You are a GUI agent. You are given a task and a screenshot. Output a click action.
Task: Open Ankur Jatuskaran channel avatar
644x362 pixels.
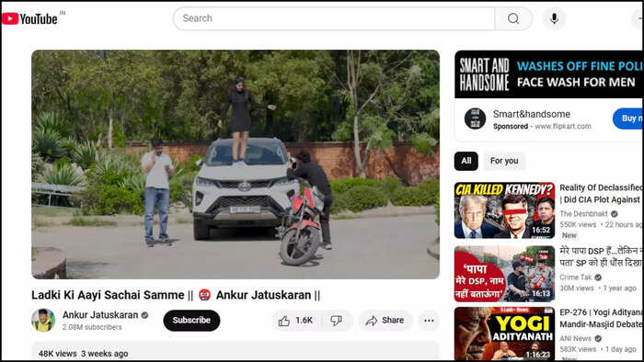43,320
